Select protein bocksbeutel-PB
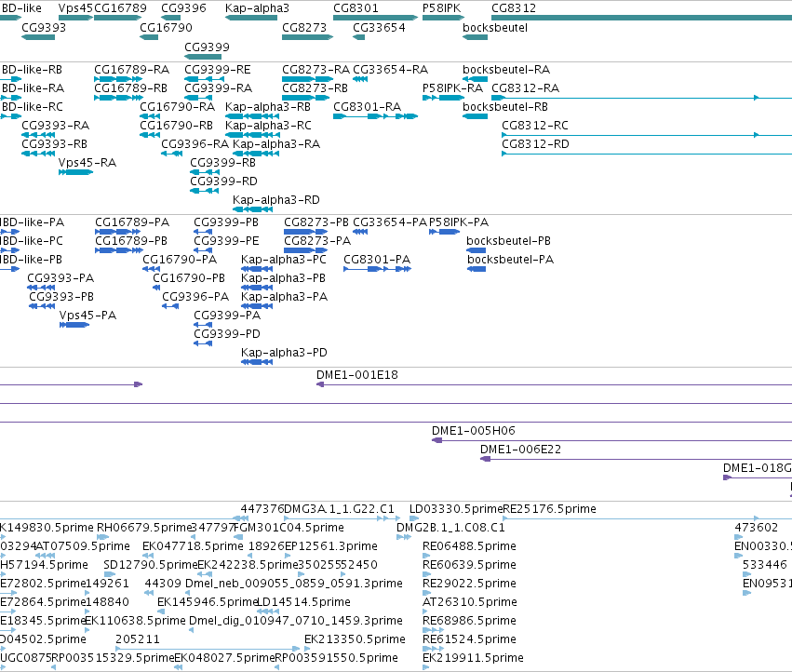Screen dimensions: 792x672 [509, 240]
